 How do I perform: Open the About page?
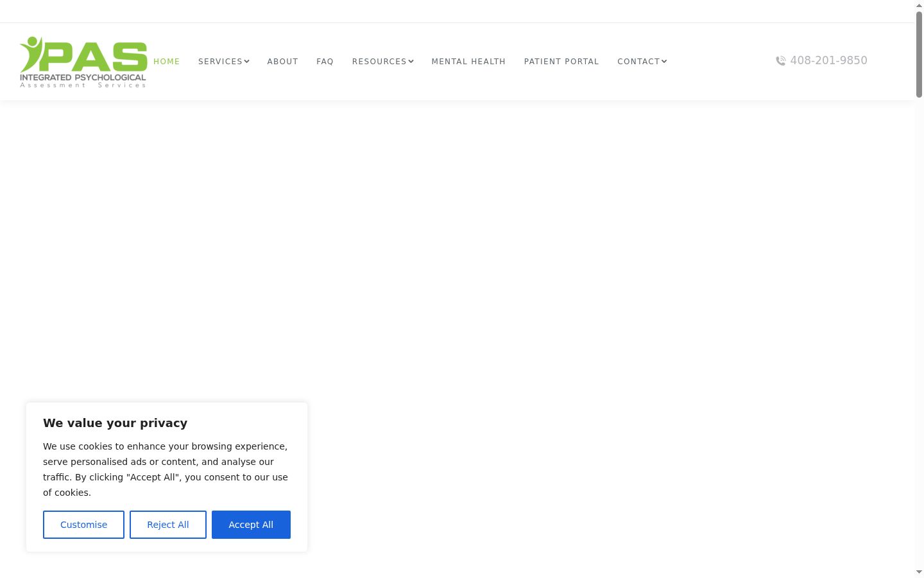(x=283, y=62)
